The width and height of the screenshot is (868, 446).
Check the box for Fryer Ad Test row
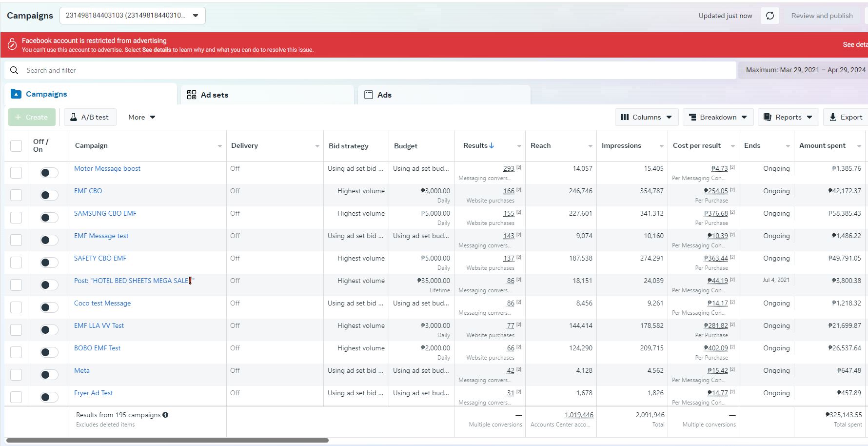click(x=16, y=397)
